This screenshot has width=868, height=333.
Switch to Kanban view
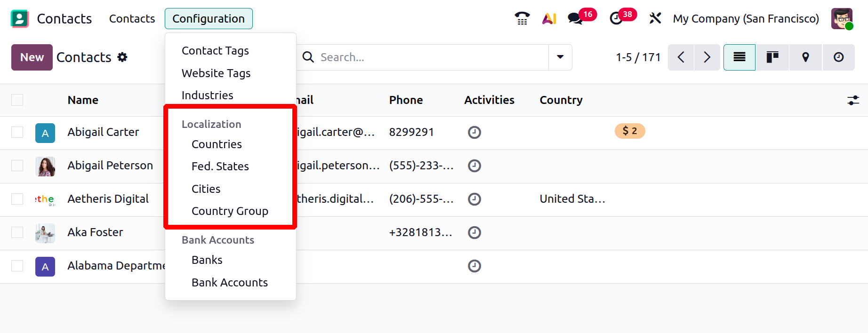pyautogui.click(x=772, y=57)
